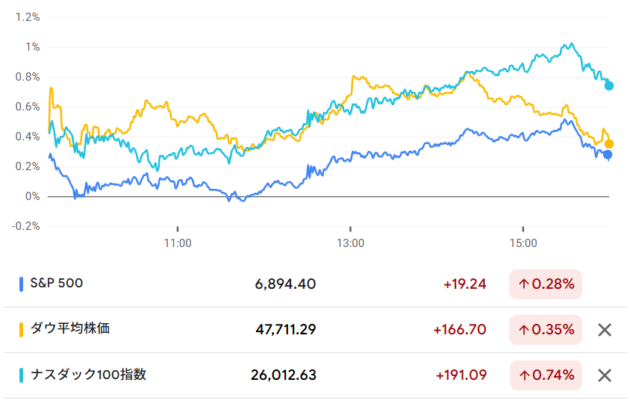This screenshot has width=630, height=400.
Task: Remove ナスダック100指数 with its X icon
Action: [603, 376]
